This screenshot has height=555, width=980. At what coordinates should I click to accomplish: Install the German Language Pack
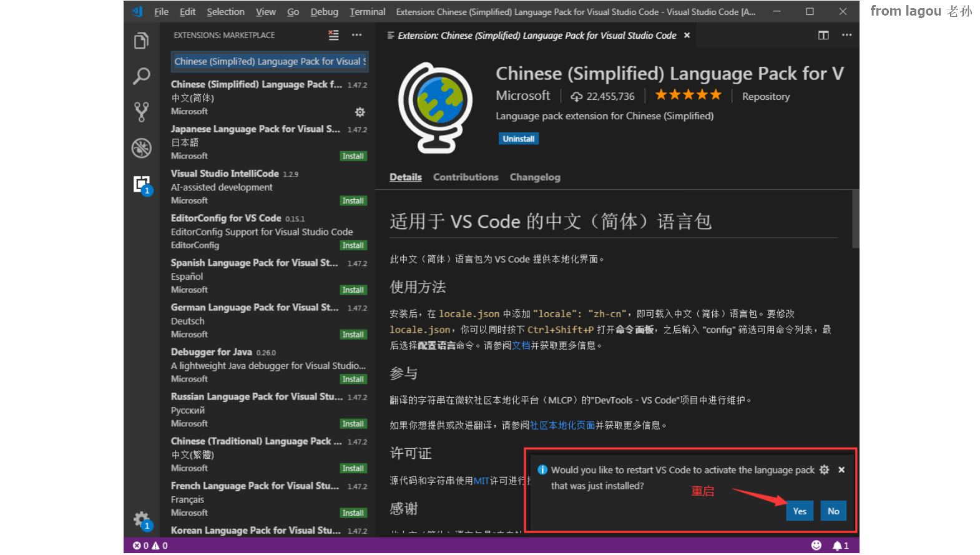353,335
